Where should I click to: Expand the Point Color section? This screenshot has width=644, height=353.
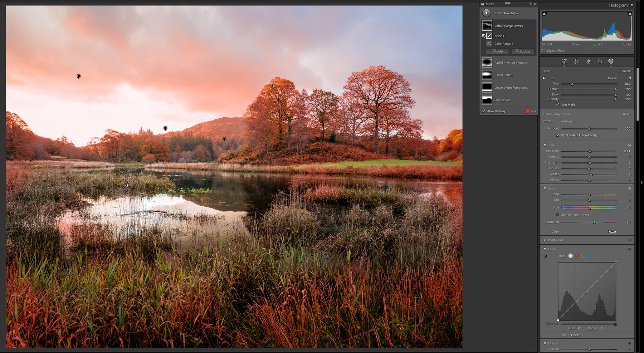click(x=545, y=240)
